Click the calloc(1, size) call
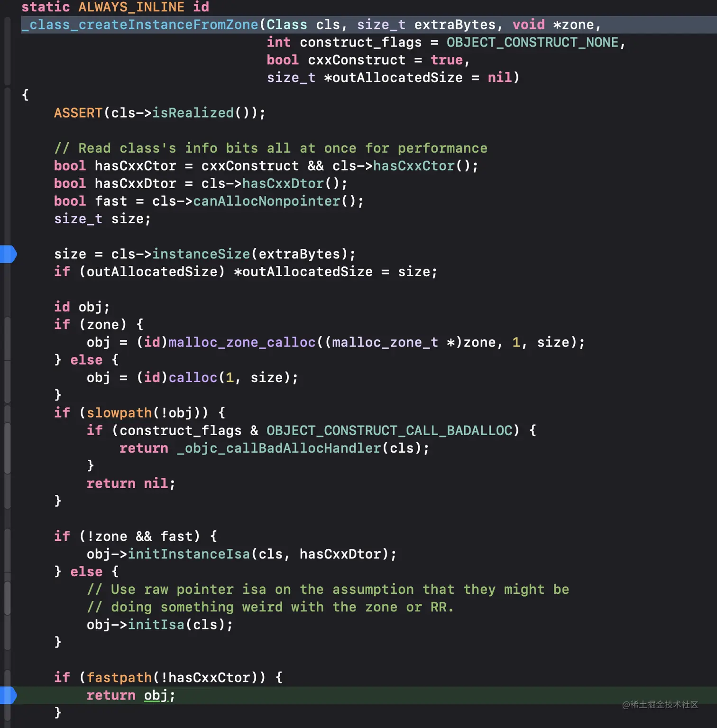717x728 pixels. pyautogui.click(x=230, y=377)
